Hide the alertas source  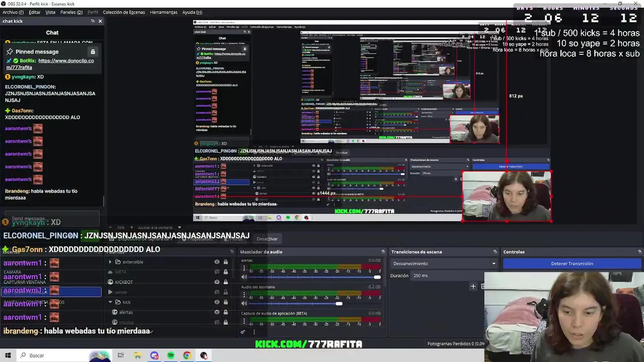[x=217, y=312]
